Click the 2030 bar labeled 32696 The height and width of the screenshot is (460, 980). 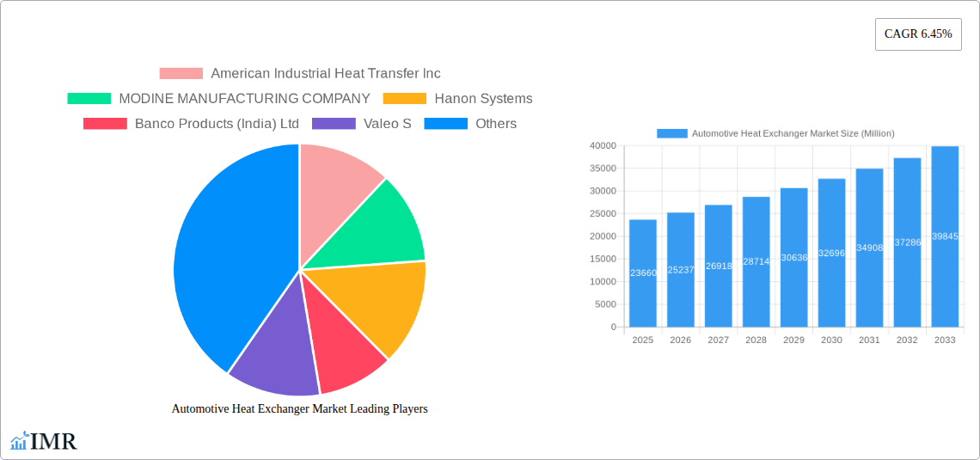[832, 253]
